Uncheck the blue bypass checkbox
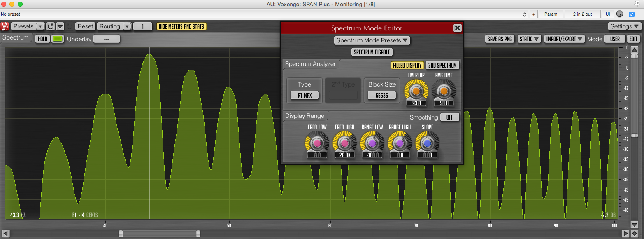Screen dimensions: 644x239 point(632,14)
